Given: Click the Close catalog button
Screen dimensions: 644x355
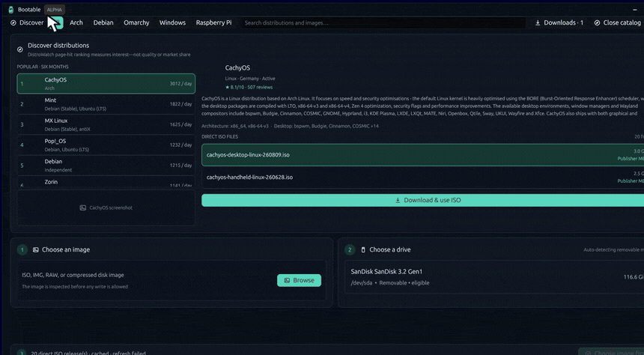Looking at the screenshot, I should (617, 22).
